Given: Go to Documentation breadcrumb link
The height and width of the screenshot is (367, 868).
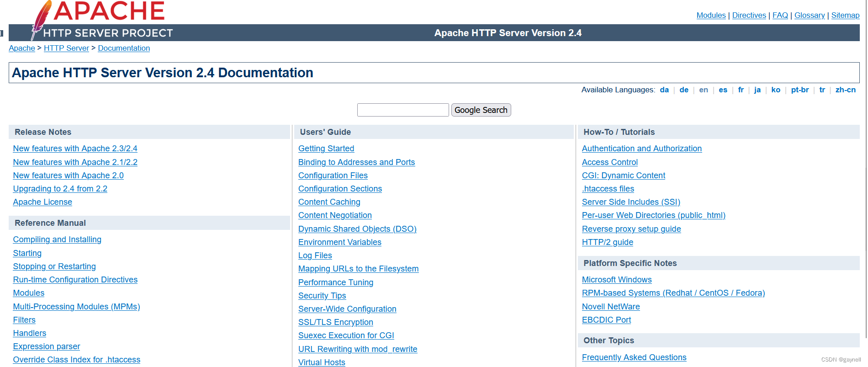Looking at the screenshot, I should [124, 48].
